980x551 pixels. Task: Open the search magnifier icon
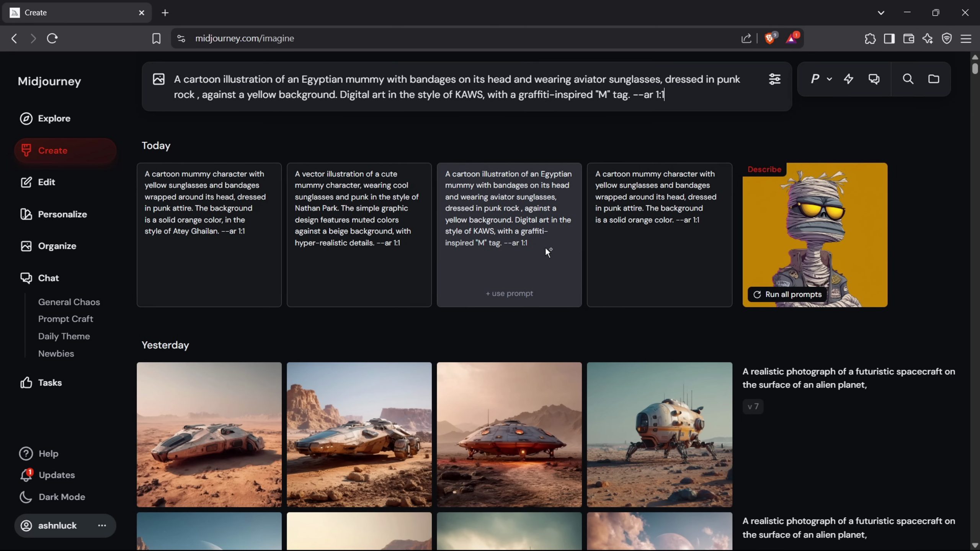[908, 79]
